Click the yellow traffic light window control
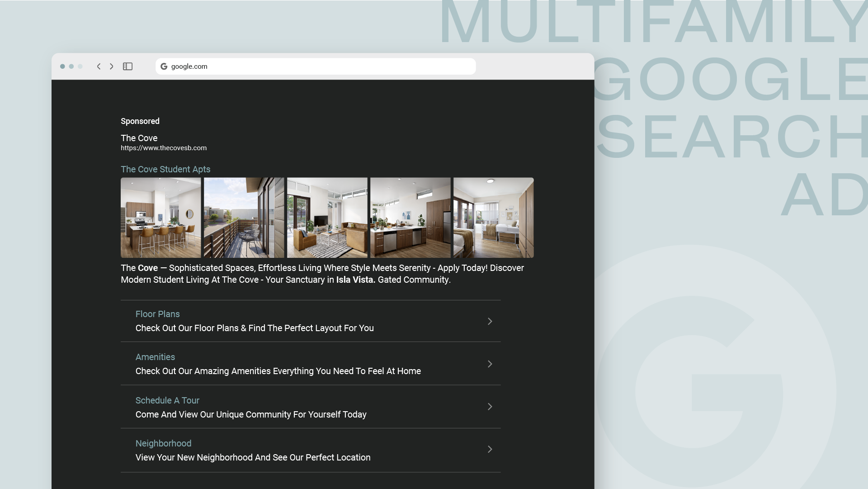 pos(71,66)
